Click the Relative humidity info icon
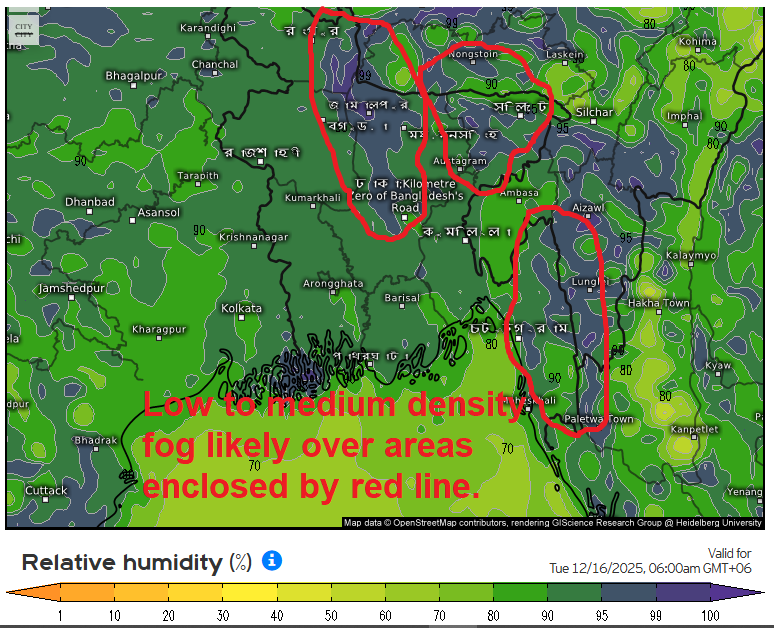 click(271, 561)
